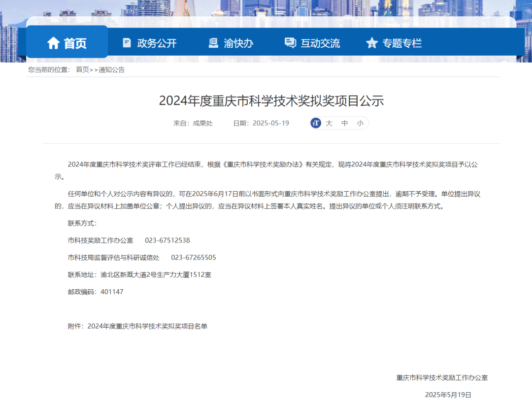Click the chat bubble icon beside 互动交流
532x404 pixels.
(290, 43)
